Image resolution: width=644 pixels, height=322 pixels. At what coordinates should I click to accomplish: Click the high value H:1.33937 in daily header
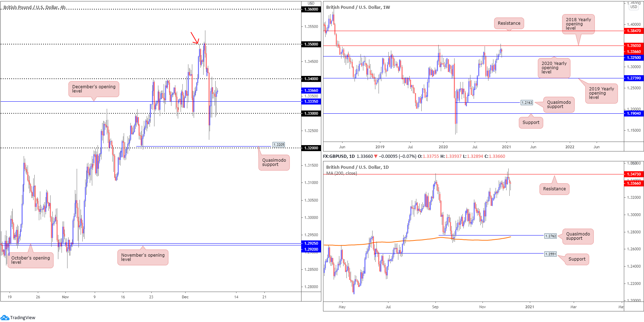(451, 156)
